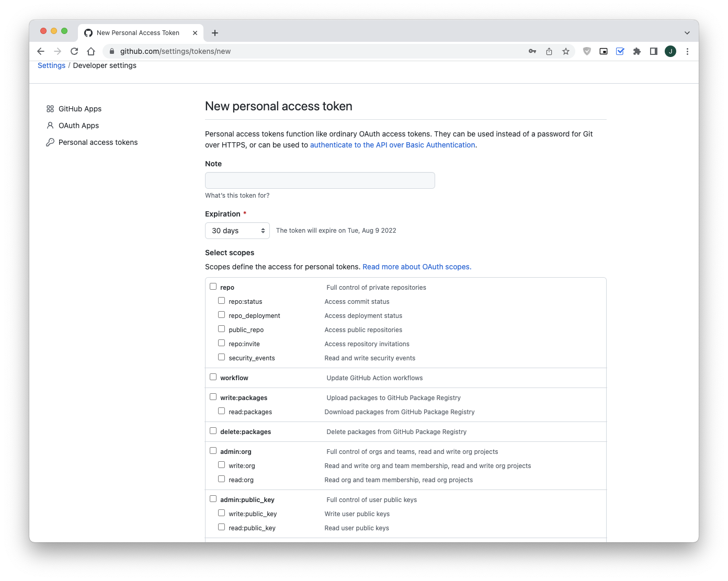Image resolution: width=728 pixels, height=581 pixels.
Task: Click the token expiry date text
Action: pyautogui.click(x=336, y=231)
